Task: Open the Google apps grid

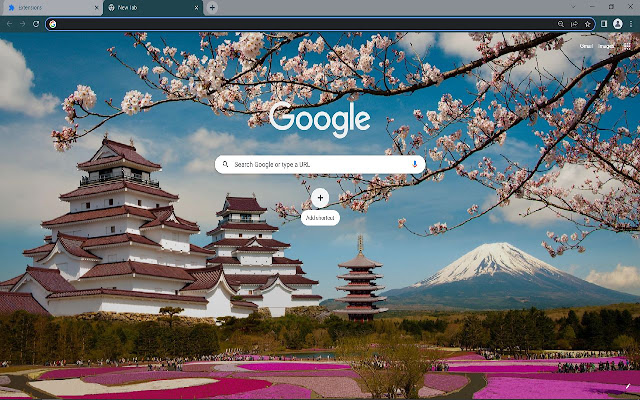Action: click(627, 46)
